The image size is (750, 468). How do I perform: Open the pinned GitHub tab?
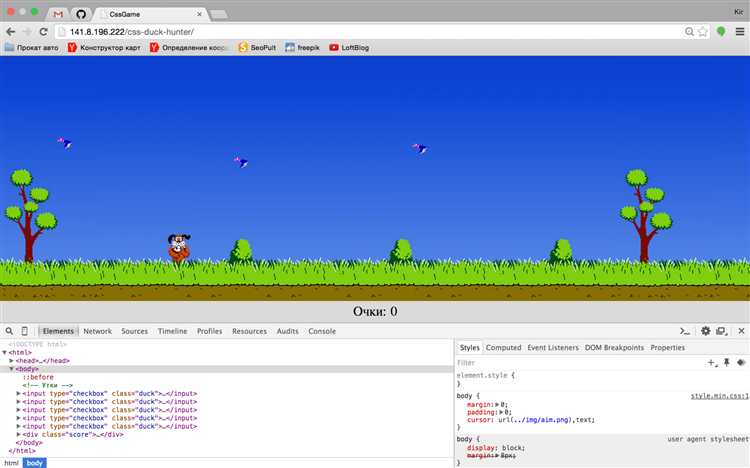[81, 14]
